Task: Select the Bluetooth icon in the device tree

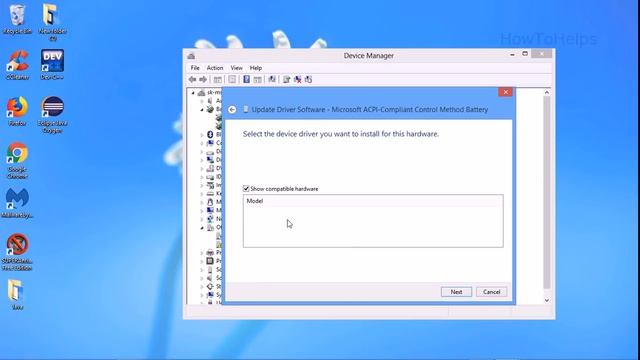Action: coord(210,134)
